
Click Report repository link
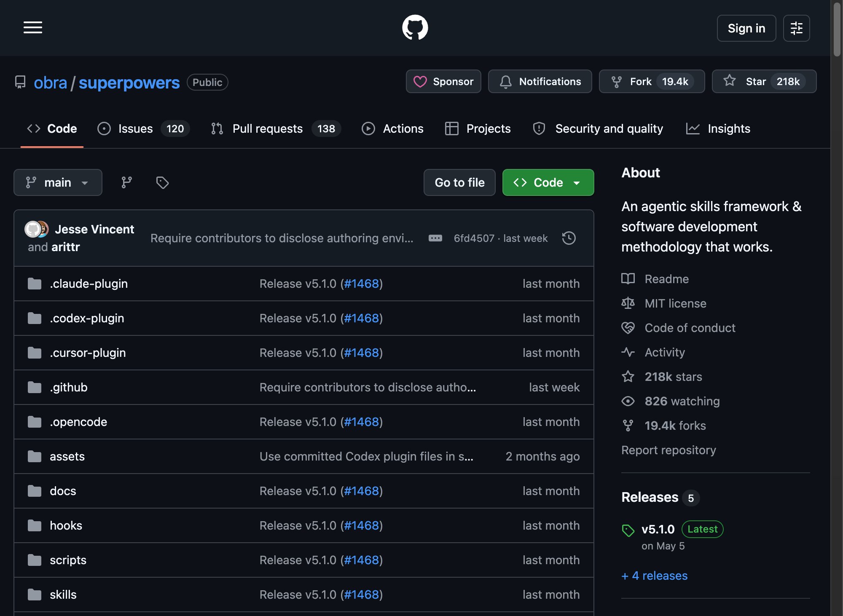tap(668, 450)
